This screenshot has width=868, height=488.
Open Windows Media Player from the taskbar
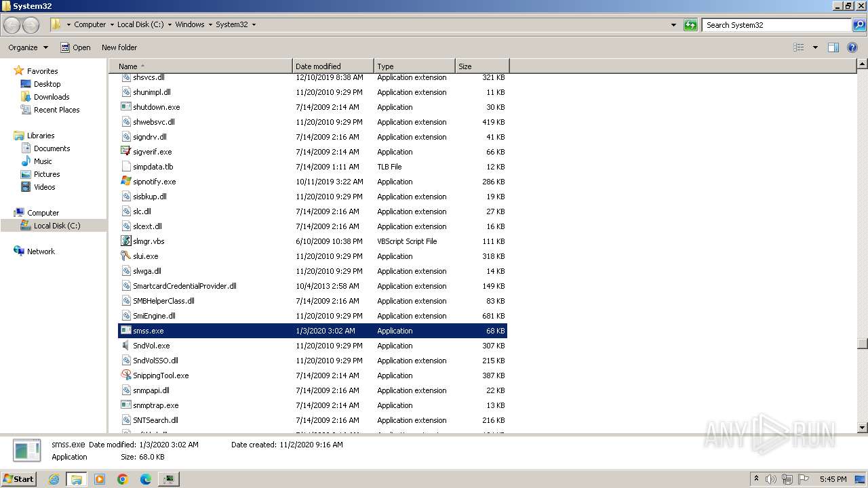pos(100,479)
